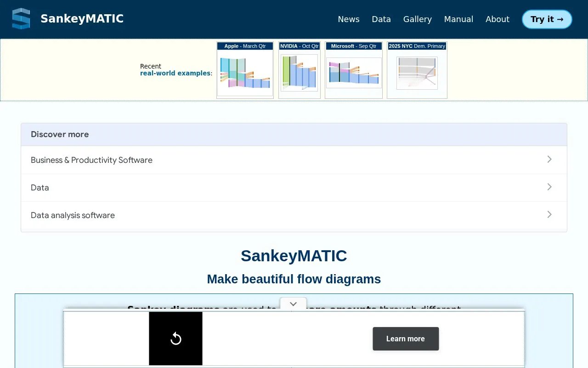Open the News menu item
588x368 pixels.
point(349,19)
